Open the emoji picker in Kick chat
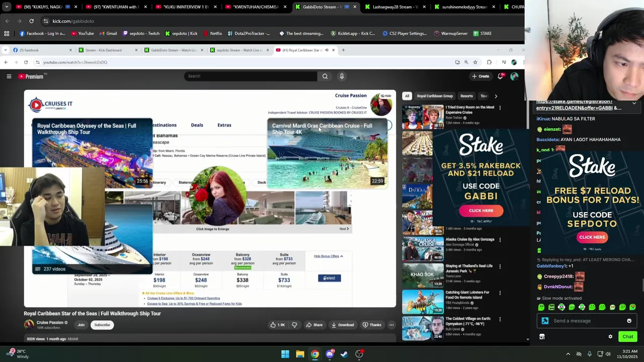 click(629, 321)
